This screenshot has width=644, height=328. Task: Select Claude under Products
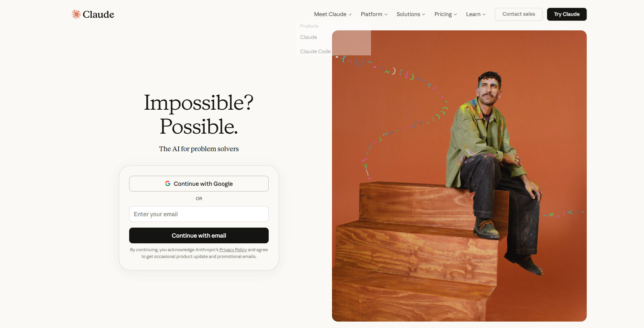(308, 37)
